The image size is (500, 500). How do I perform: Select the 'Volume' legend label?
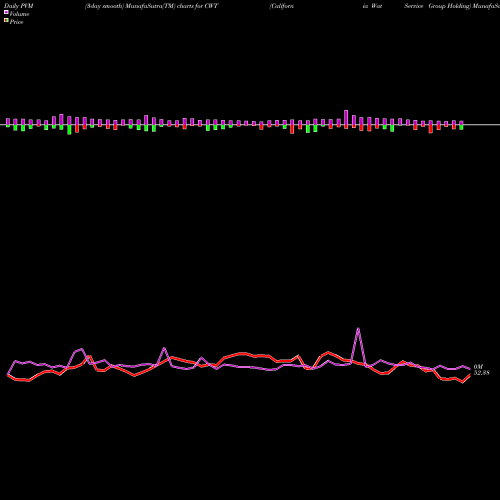click(19, 14)
